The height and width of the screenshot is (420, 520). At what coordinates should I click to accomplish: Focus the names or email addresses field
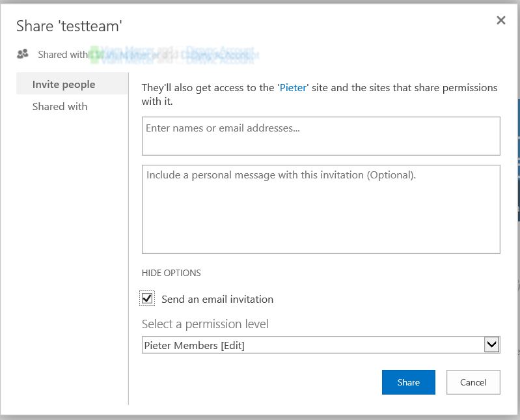[321, 136]
